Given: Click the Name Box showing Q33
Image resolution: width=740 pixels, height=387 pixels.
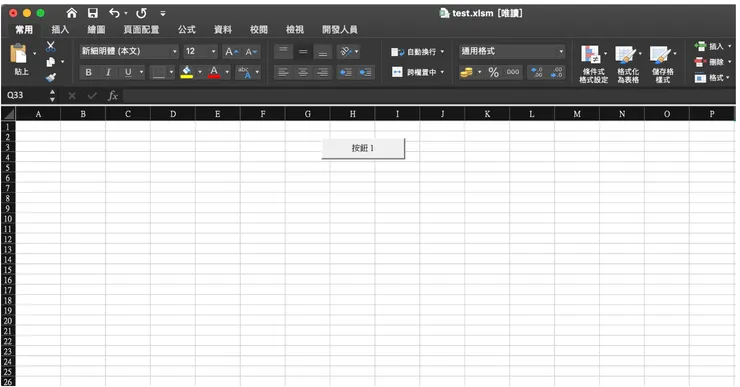Looking at the screenshot, I should click(26, 95).
